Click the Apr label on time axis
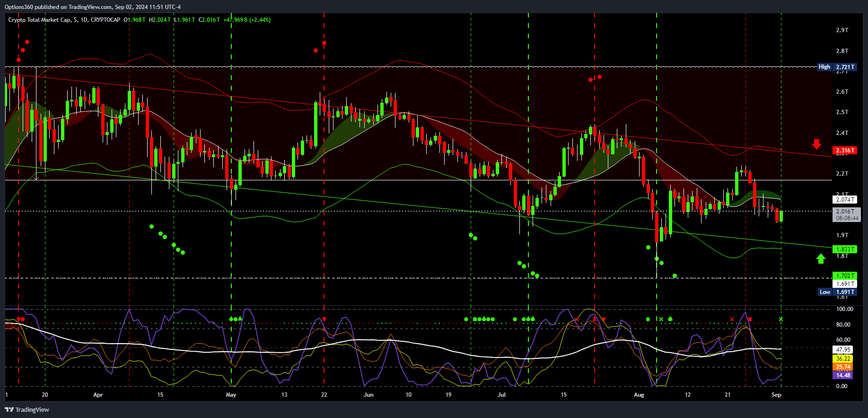Image resolution: width=868 pixels, height=418 pixels. point(98,395)
